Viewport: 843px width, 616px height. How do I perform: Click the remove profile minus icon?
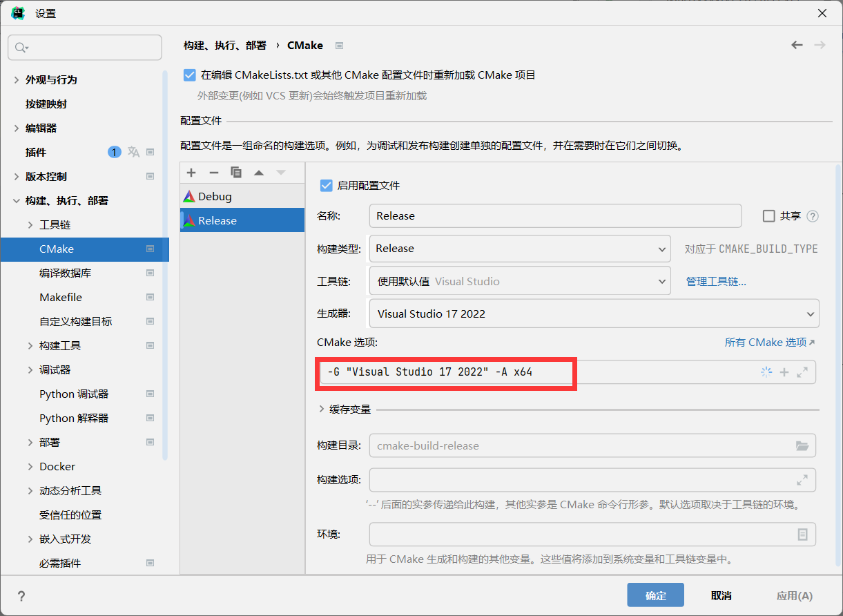tap(214, 173)
